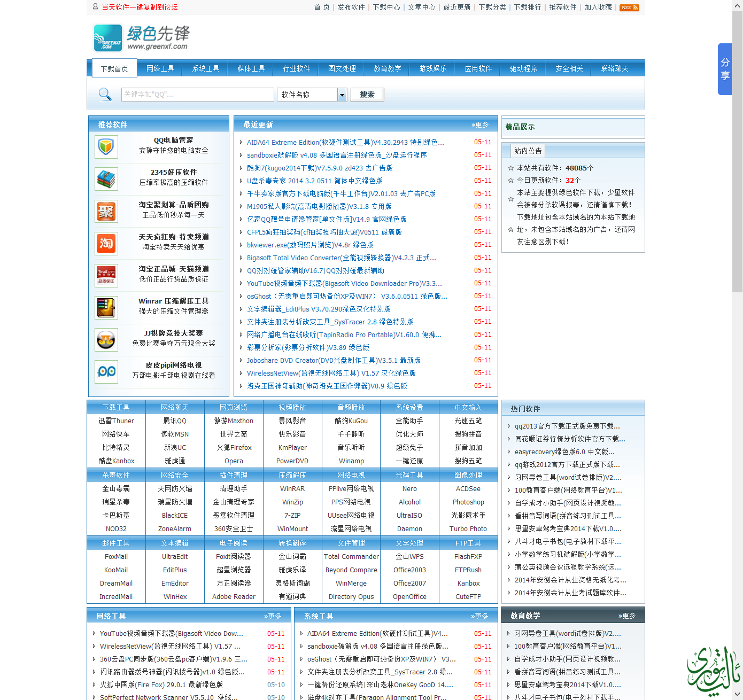Click FoxMail in 邮件工具 column
This screenshot has height=700, width=743.
[x=116, y=556]
